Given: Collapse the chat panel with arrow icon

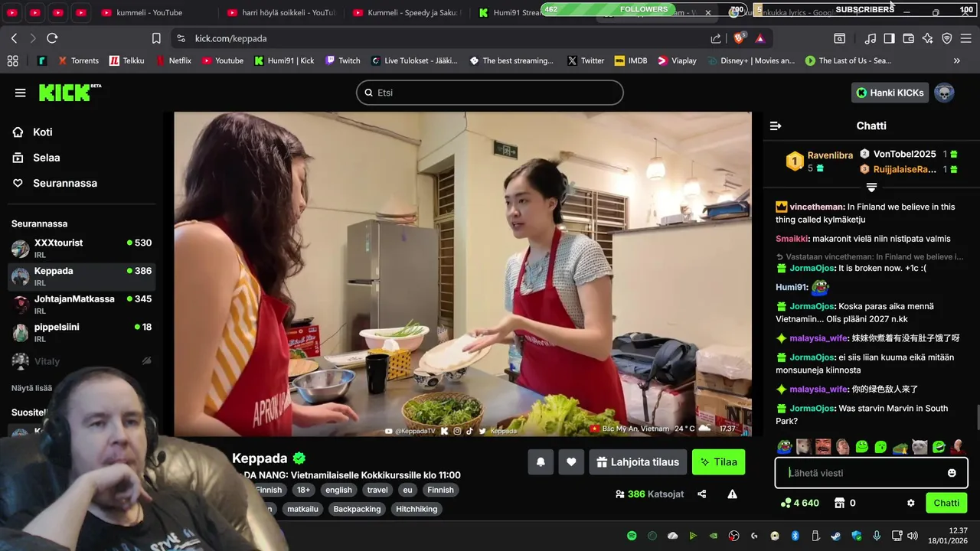Looking at the screenshot, I should coord(776,126).
